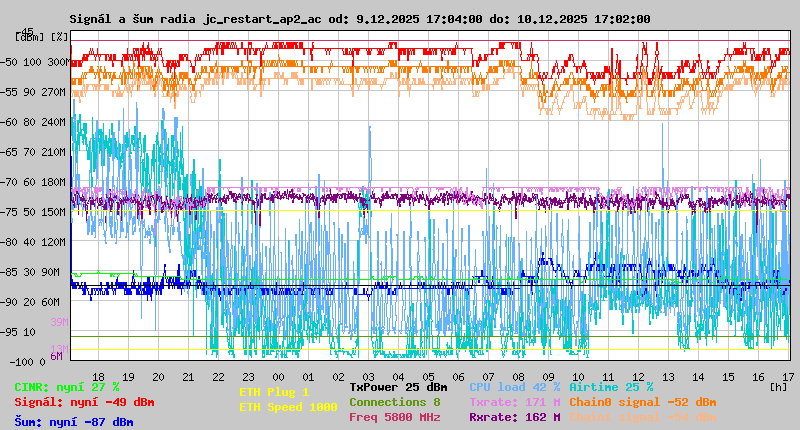
Task: Click the pink '39M' rate marker label
Action: point(59,322)
